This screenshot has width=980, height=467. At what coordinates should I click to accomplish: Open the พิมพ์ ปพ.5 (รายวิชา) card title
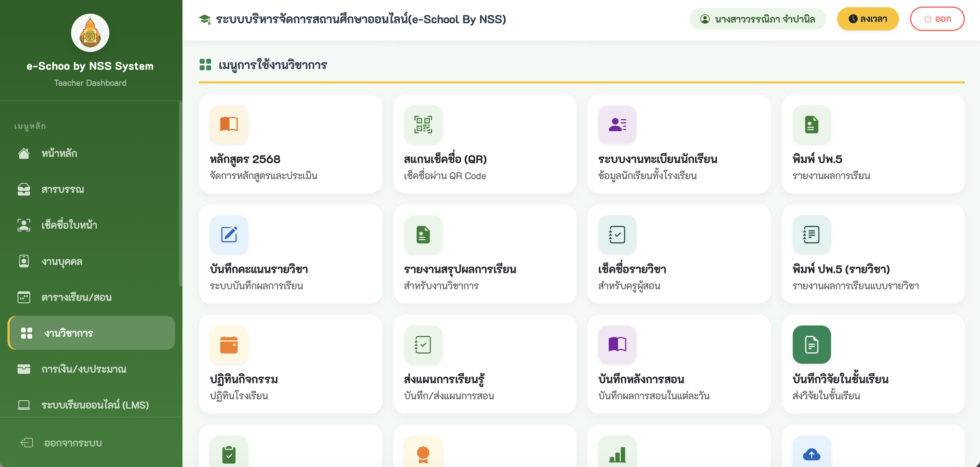[841, 269]
